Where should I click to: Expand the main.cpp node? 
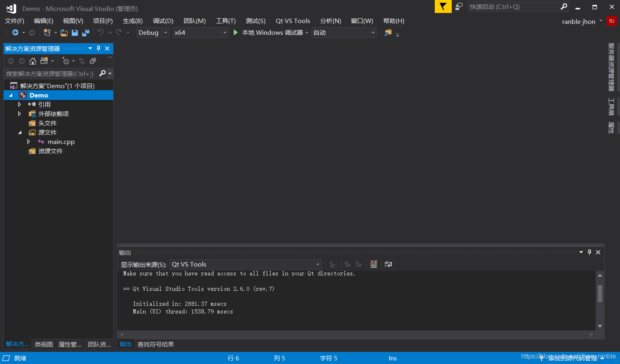click(x=28, y=142)
